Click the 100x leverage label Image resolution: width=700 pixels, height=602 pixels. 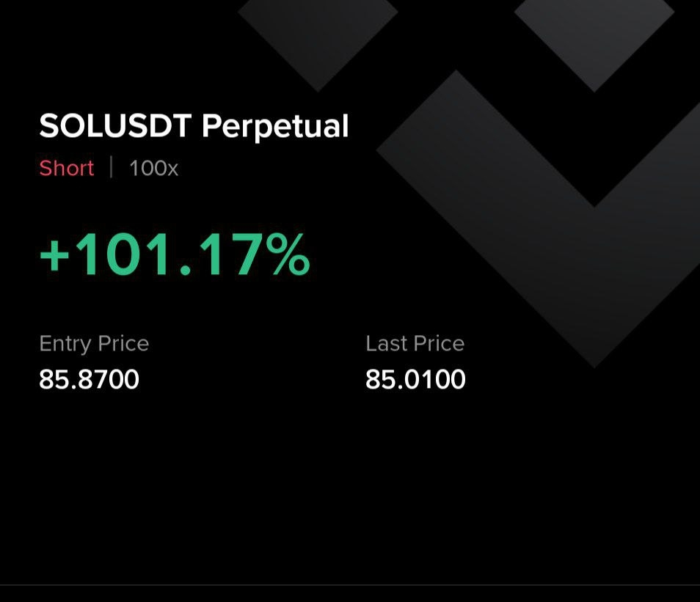(x=153, y=168)
